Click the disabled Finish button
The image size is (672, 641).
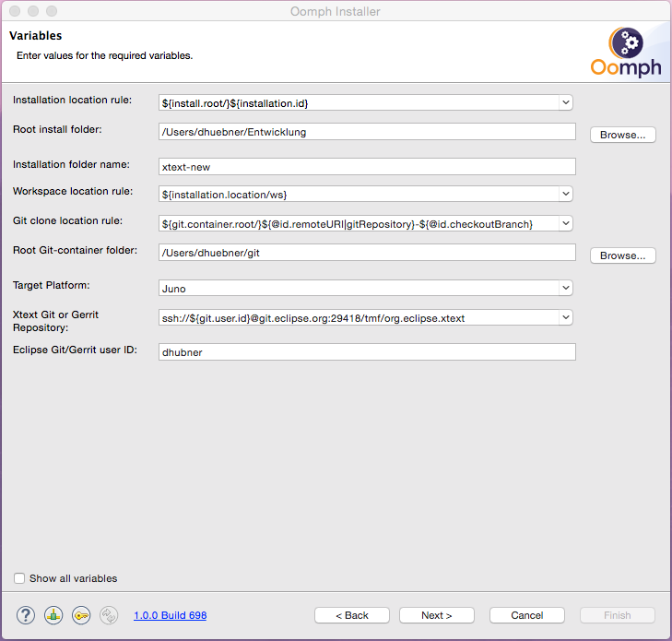pyautogui.click(x=617, y=615)
